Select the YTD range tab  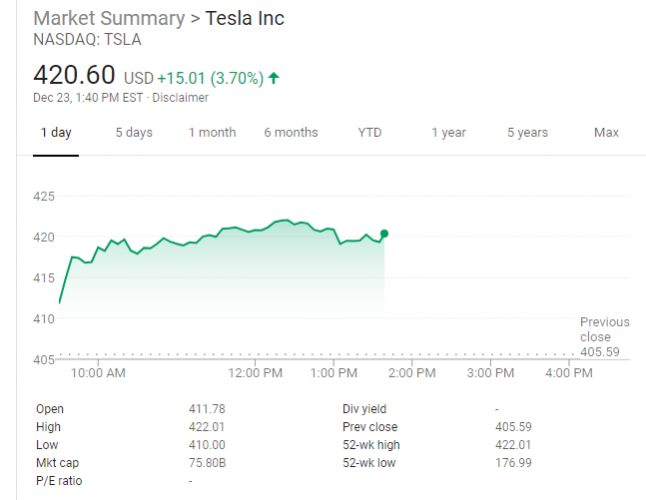click(x=370, y=132)
